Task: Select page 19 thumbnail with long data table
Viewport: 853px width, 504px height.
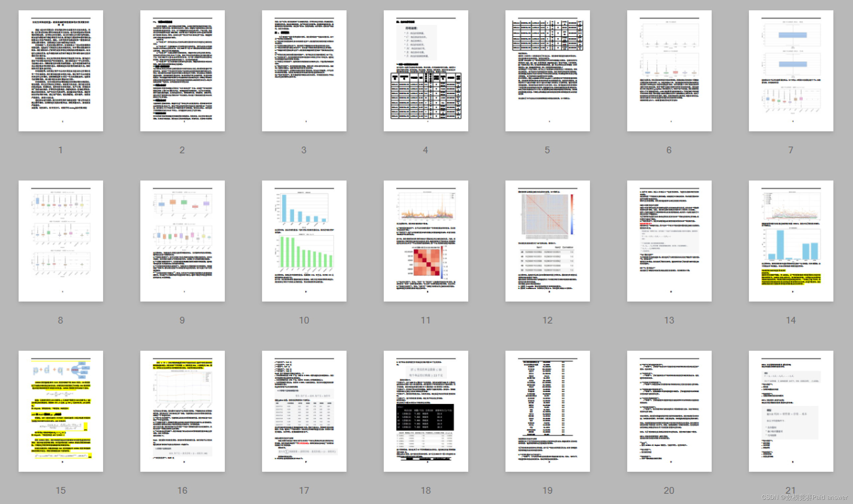Action: [x=547, y=411]
